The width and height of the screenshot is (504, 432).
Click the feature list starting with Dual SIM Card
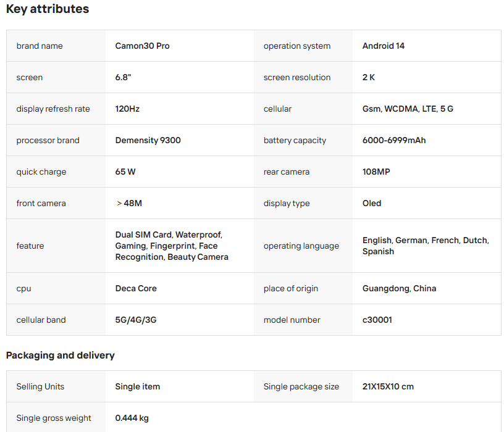pyautogui.click(x=172, y=246)
